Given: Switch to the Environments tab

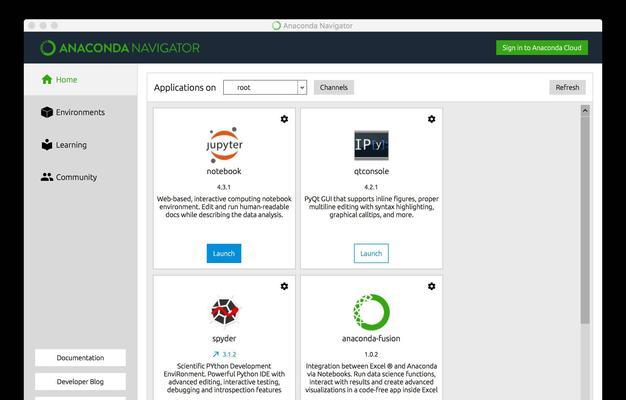Looking at the screenshot, I should 81,112.
